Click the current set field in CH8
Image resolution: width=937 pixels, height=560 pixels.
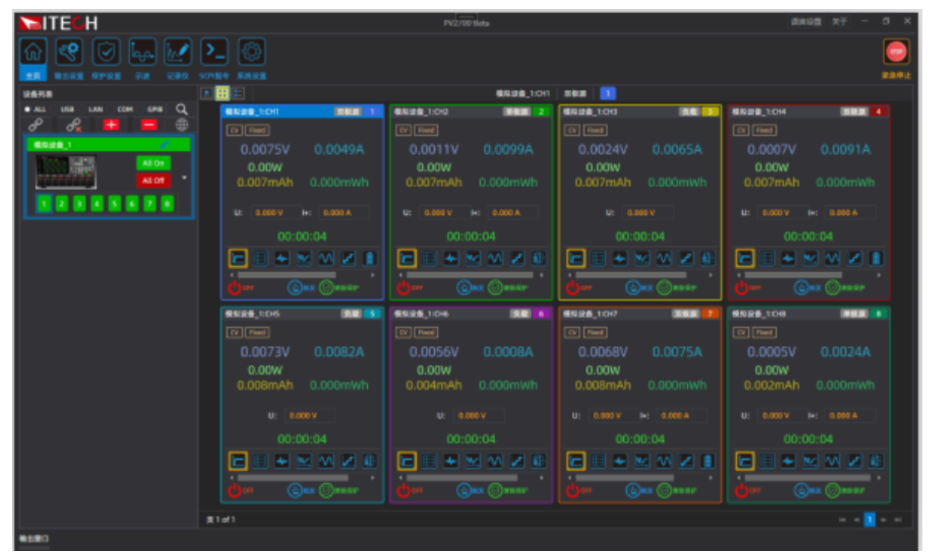pyautogui.click(x=851, y=416)
